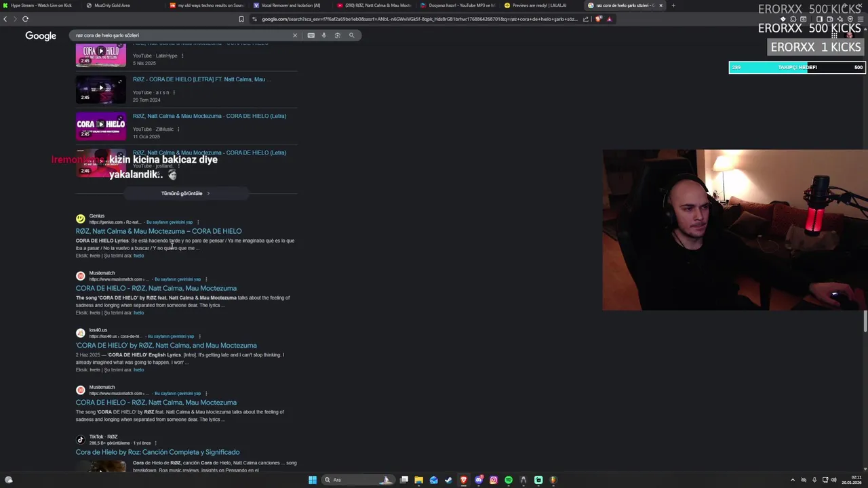The width and height of the screenshot is (868, 488).
Task: Start voice search with the microphone icon
Action: [324, 35]
